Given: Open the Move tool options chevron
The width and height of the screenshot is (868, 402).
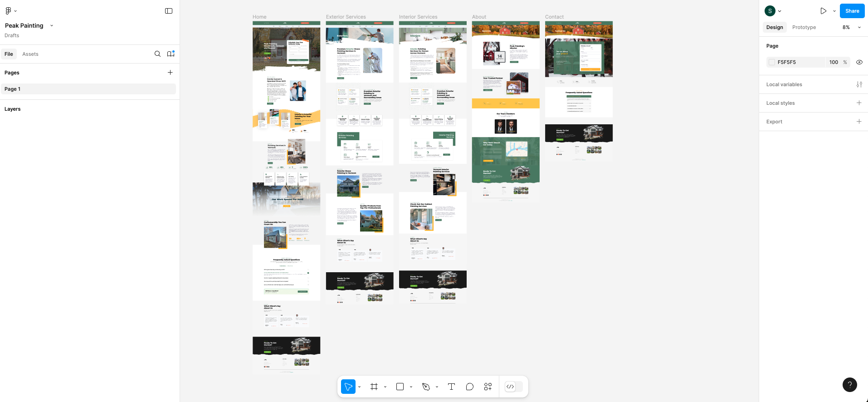Looking at the screenshot, I should pos(360,387).
